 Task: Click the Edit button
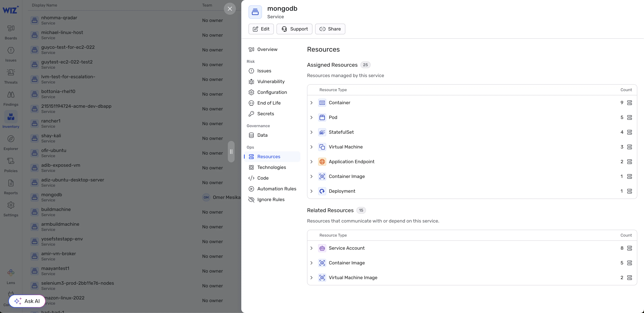[x=261, y=29]
